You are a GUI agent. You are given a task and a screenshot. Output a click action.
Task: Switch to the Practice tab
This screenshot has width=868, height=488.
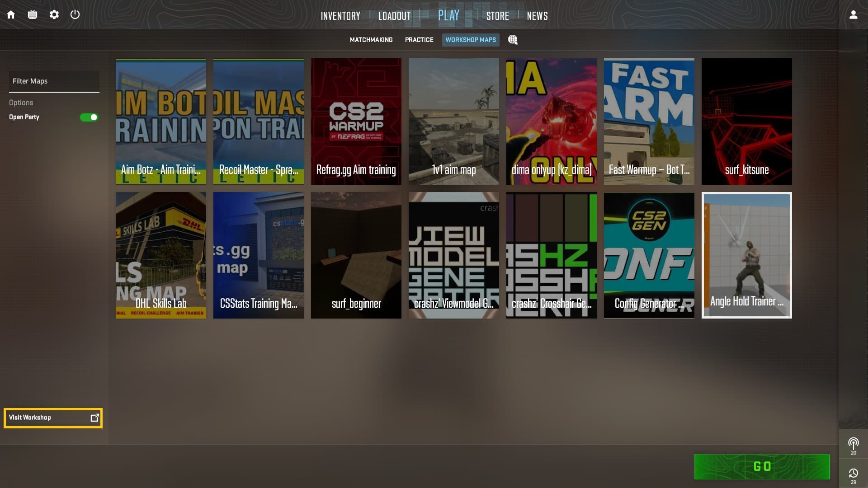(x=419, y=40)
